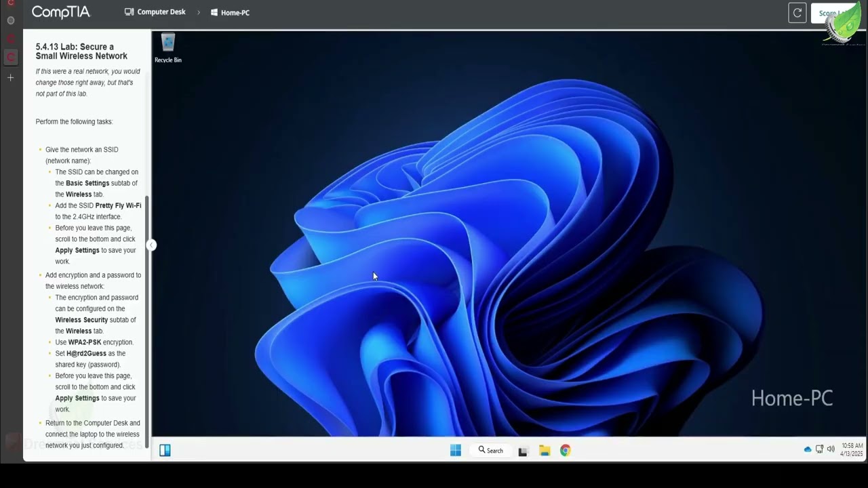Click the 'Pretty Fly Wi-Fi' SSID text
The image size is (868, 488).
point(118,205)
